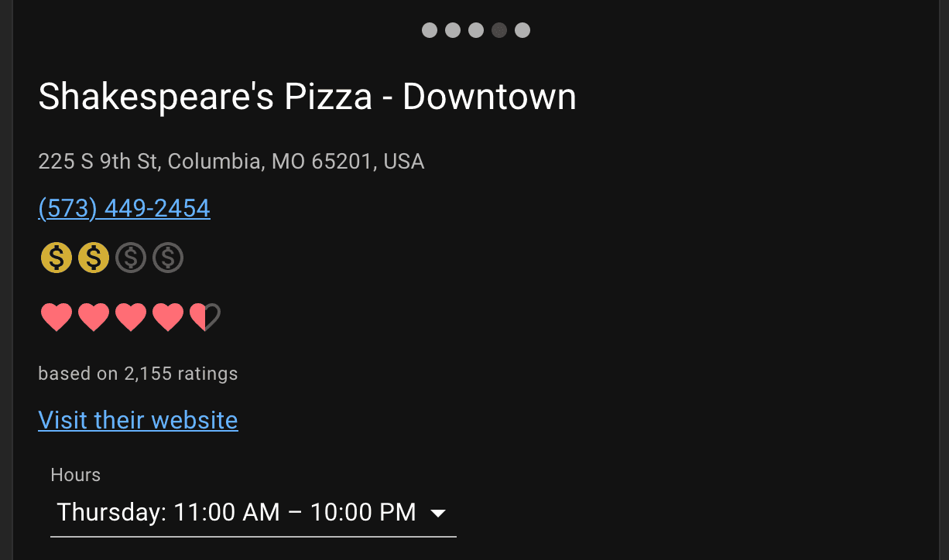Click the fourth heart rating icon
The height and width of the screenshot is (560, 949).
168,316
